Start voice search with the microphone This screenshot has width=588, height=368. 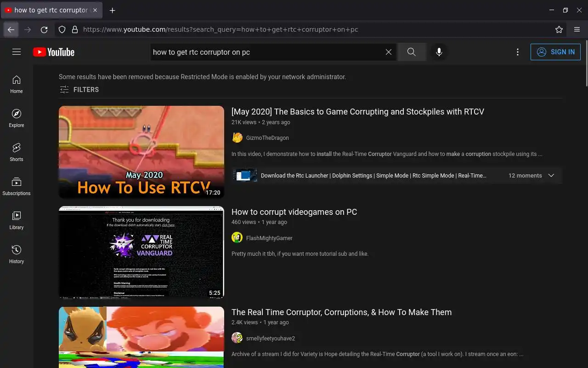439,52
